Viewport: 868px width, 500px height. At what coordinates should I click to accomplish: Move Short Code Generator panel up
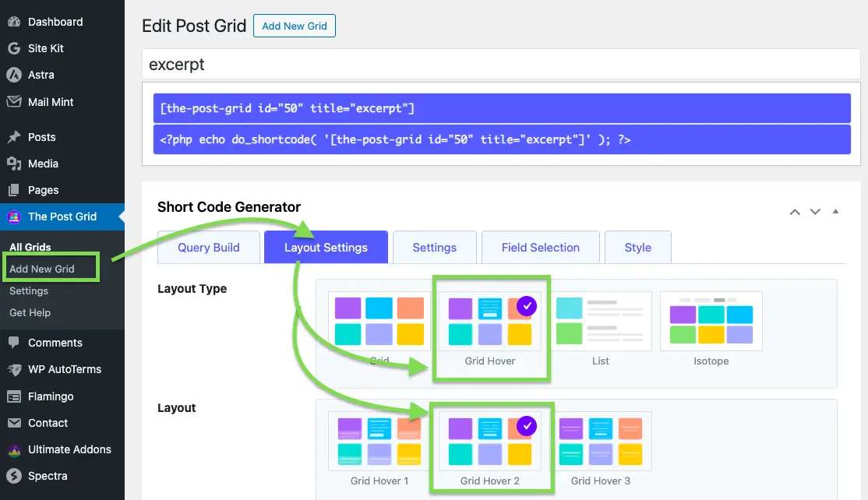pyautogui.click(x=795, y=212)
